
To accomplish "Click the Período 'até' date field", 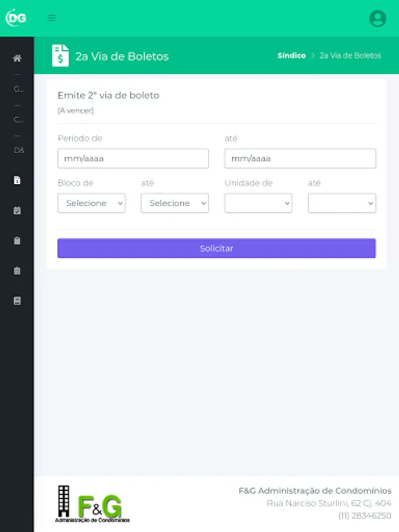I will tap(300, 158).
